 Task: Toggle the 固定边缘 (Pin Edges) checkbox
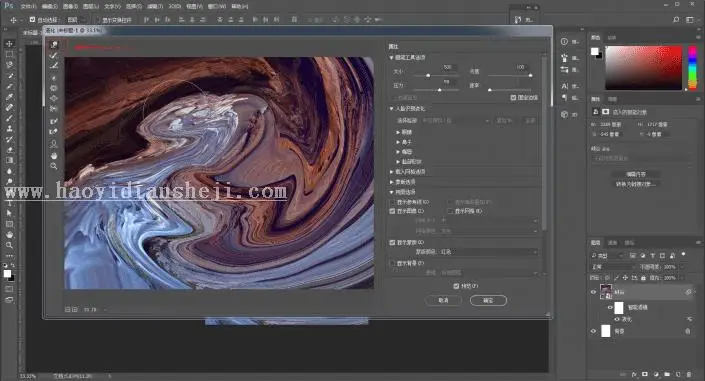(x=513, y=98)
